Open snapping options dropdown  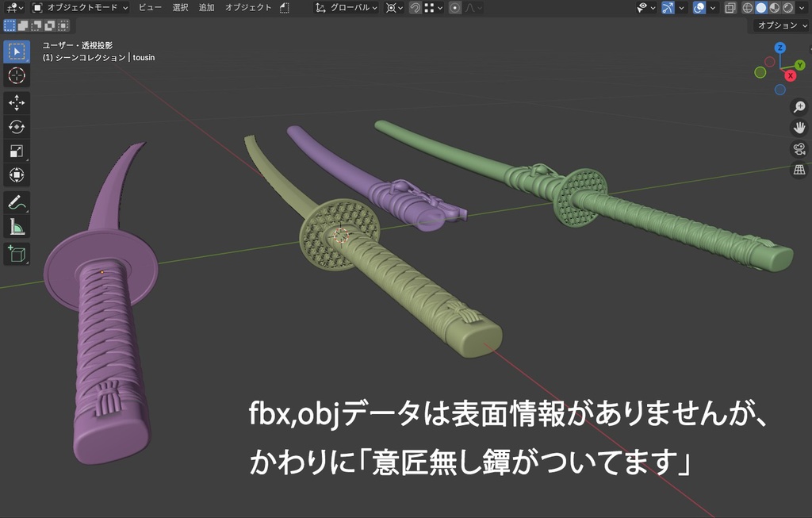pos(433,8)
